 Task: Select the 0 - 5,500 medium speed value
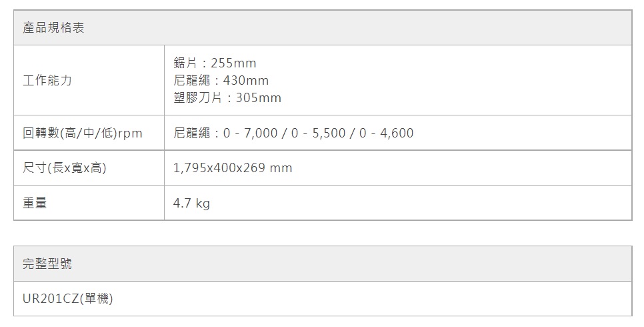(x=319, y=133)
